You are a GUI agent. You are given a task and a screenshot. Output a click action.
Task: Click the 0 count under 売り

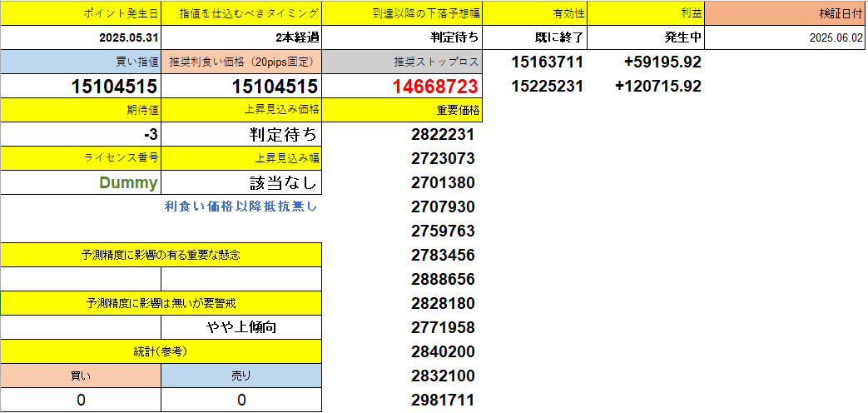241,400
